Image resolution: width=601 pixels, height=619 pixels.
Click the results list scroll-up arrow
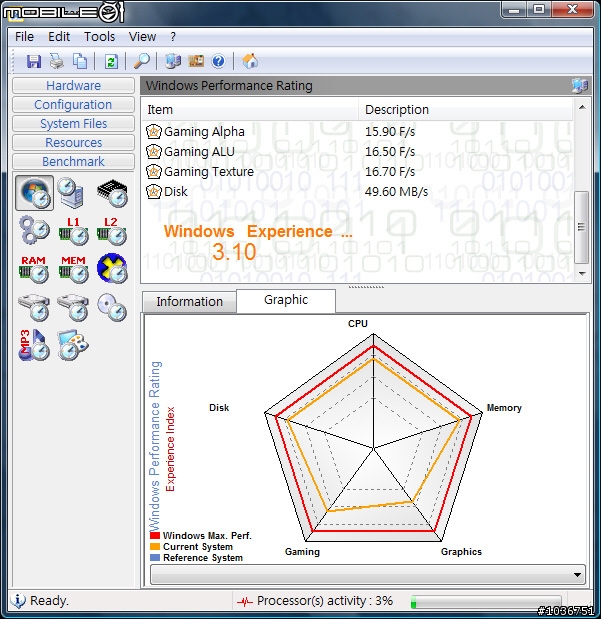pos(582,107)
